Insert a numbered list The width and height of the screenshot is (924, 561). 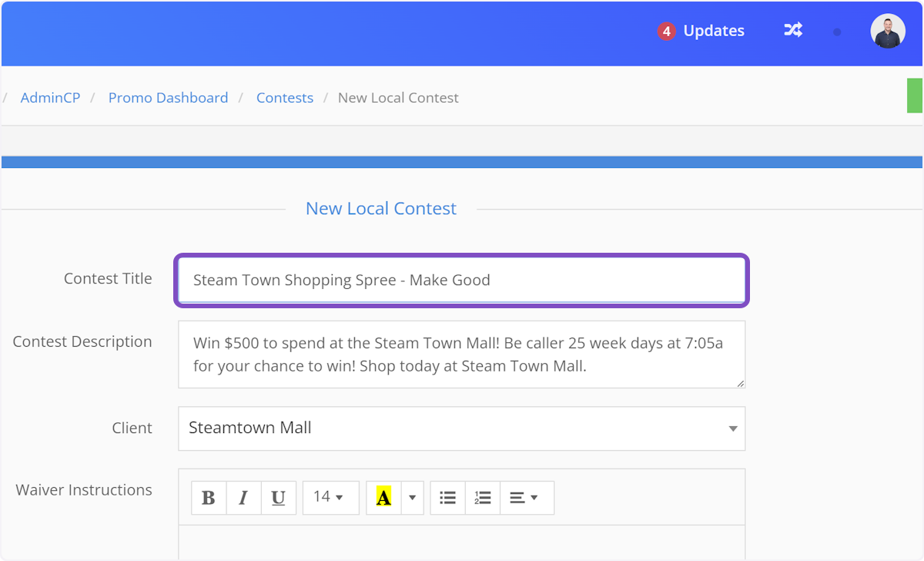click(483, 498)
